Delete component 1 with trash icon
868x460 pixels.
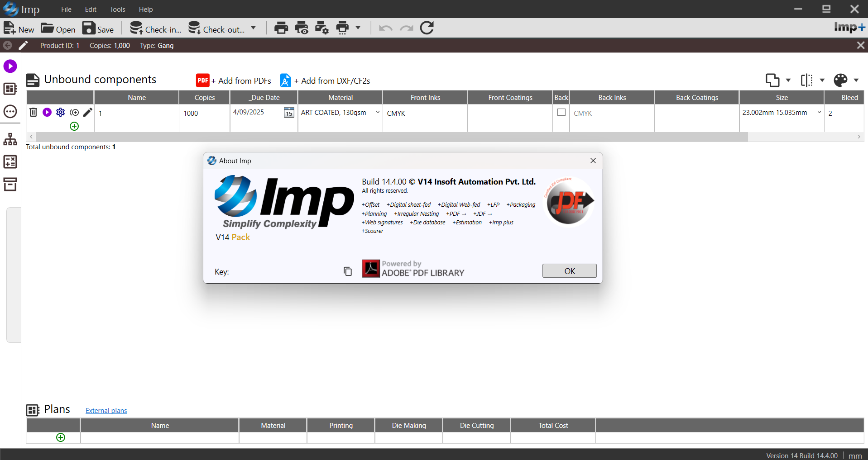coord(33,112)
